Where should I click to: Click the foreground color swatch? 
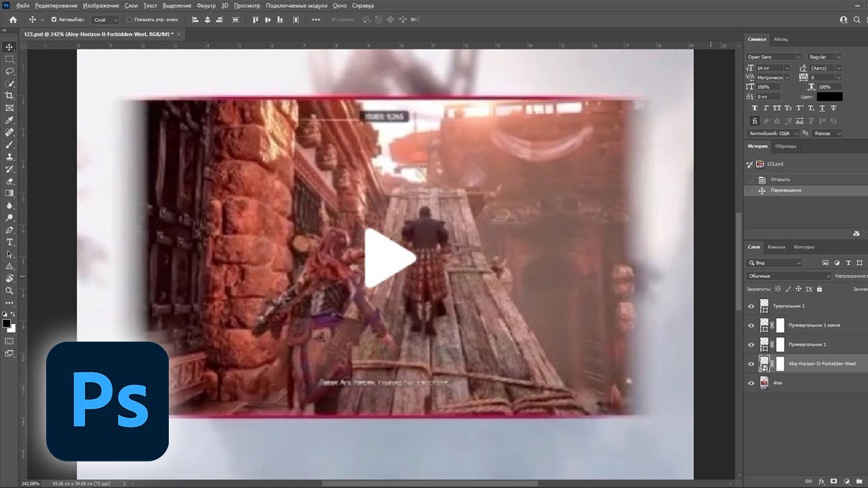click(x=7, y=323)
